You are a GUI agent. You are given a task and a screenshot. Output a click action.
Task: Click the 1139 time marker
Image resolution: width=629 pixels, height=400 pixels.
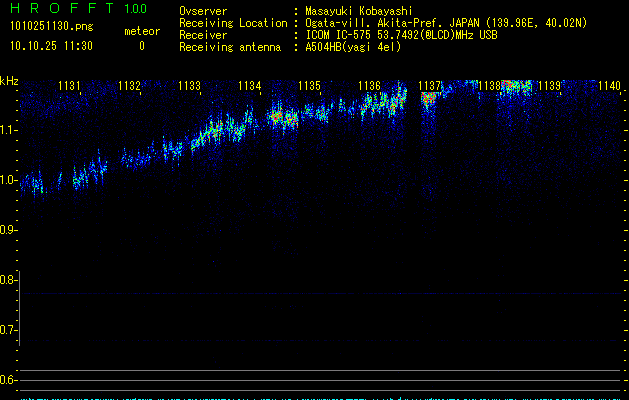550,86
